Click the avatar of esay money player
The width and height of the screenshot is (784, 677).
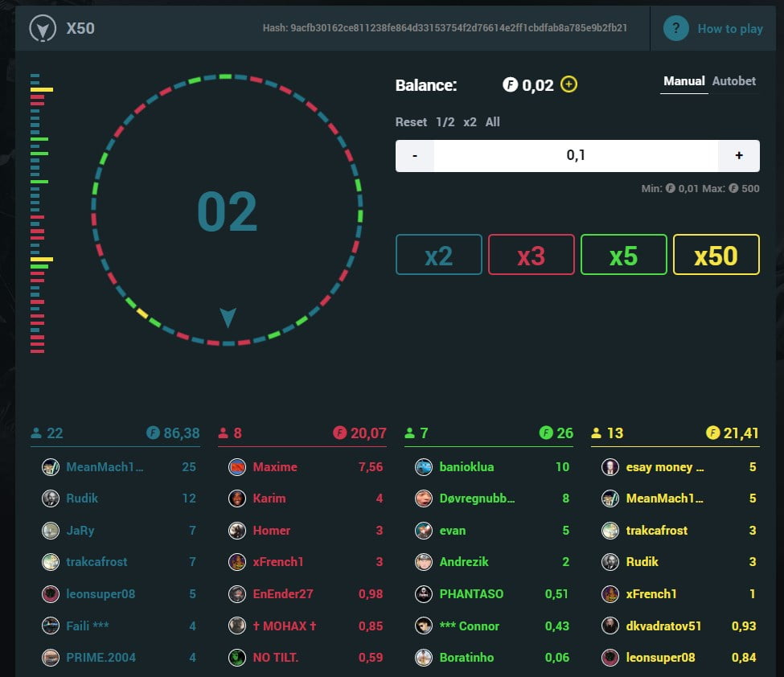click(x=610, y=467)
